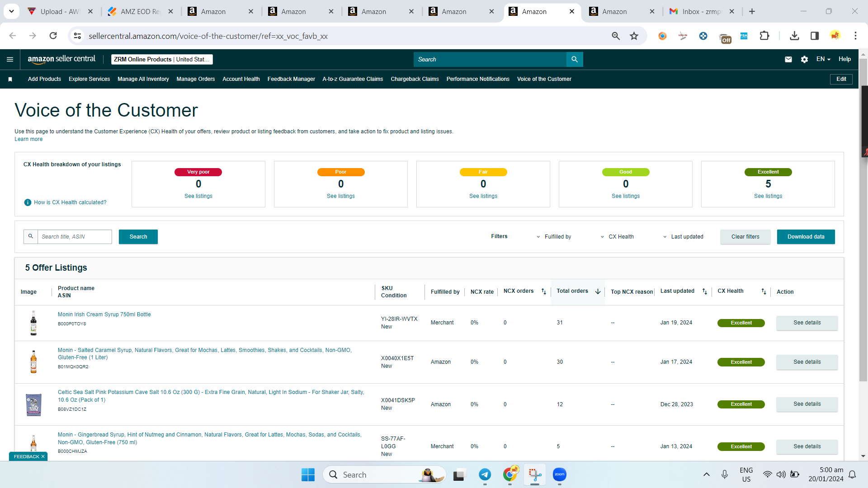Switch to the Inbox Gmail tab
The height and width of the screenshot is (488, 868).
point(702,11)
